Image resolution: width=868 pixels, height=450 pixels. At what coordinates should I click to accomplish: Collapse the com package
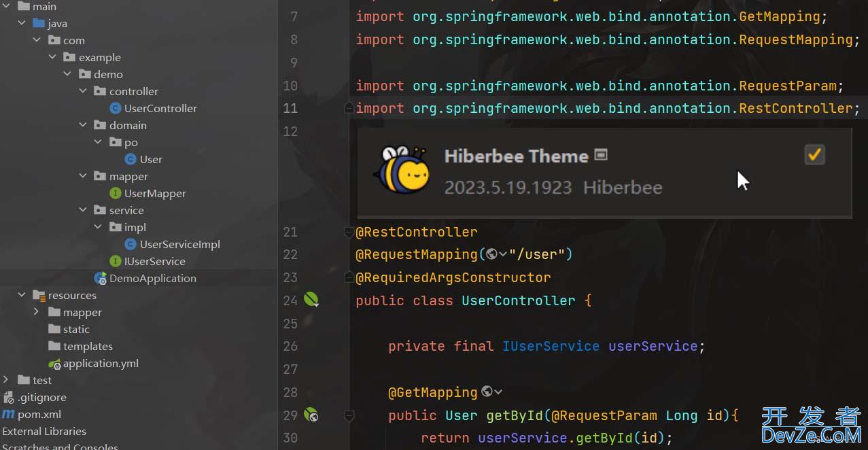(37, 40)
